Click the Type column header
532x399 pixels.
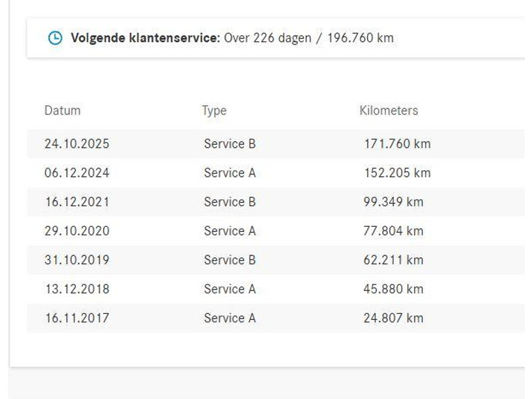tap(214, 110)
